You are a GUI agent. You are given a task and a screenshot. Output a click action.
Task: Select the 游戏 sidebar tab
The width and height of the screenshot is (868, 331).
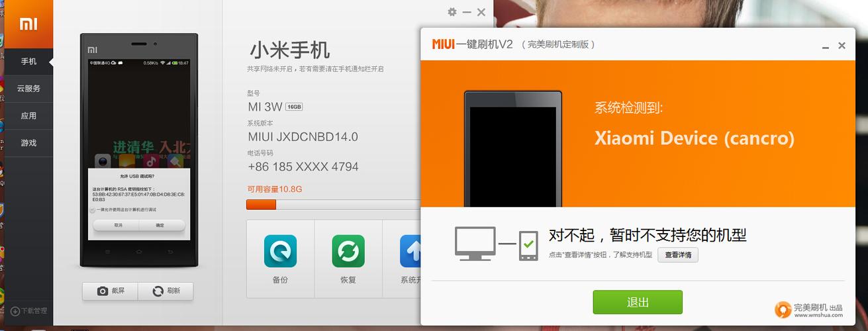pyautogui.click(x=28, y=143)
